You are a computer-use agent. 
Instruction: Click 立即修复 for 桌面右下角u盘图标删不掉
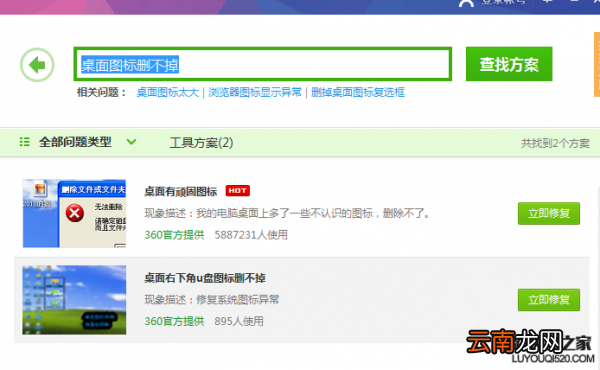pyautogui.click(x=549, y=300)
